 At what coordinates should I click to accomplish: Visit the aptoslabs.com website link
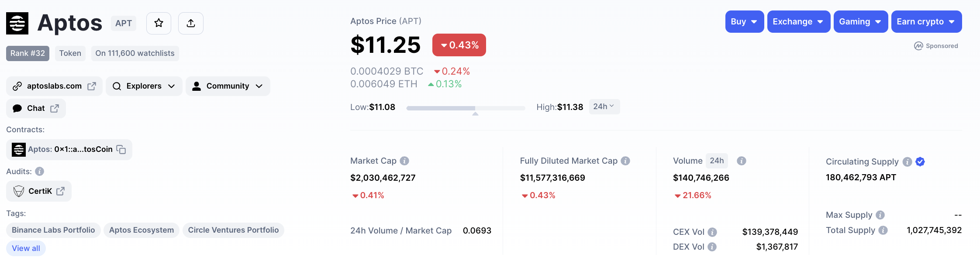pyautogui.click(x=54, y=86)
